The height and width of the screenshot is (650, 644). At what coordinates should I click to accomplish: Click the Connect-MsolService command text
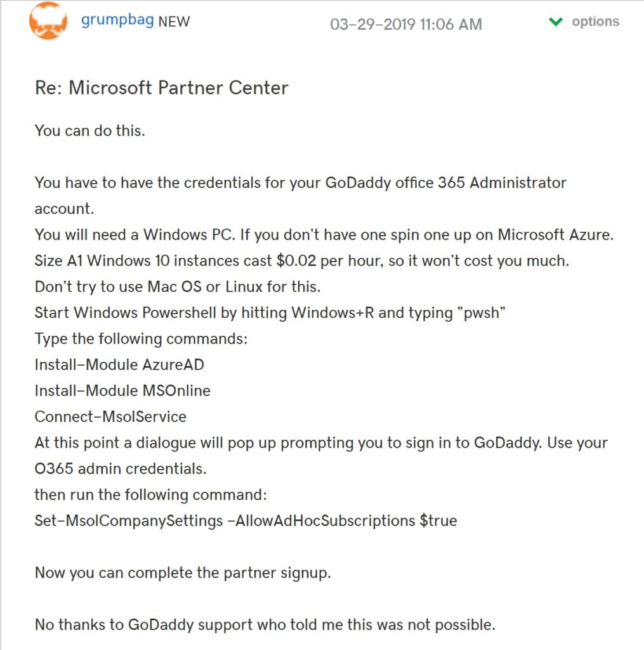(x=110, y=416)
